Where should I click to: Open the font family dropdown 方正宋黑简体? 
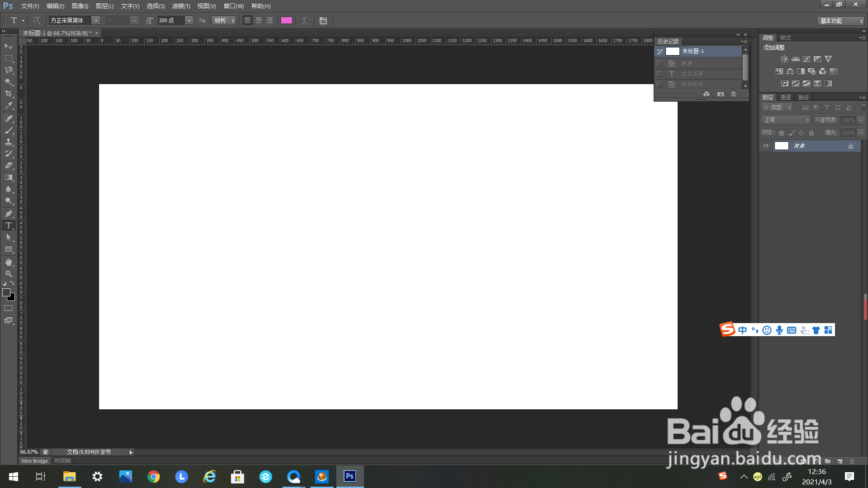point(96,20)
